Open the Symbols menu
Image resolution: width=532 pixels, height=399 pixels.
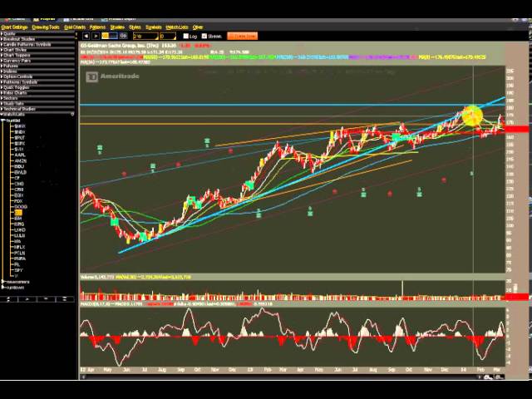coord(153,27)
